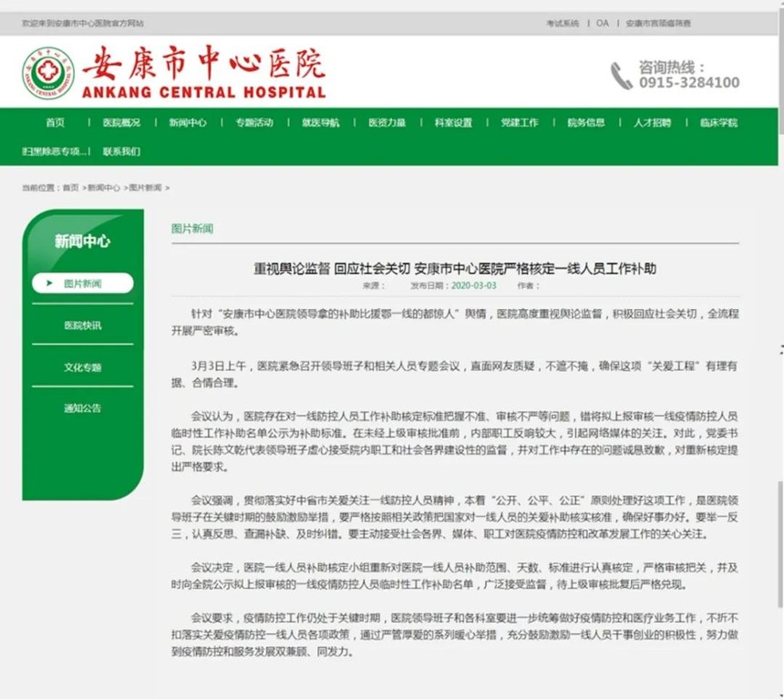
Task: Click the paragraph starting with 会议认为
Action: click(x=455, y=441)
